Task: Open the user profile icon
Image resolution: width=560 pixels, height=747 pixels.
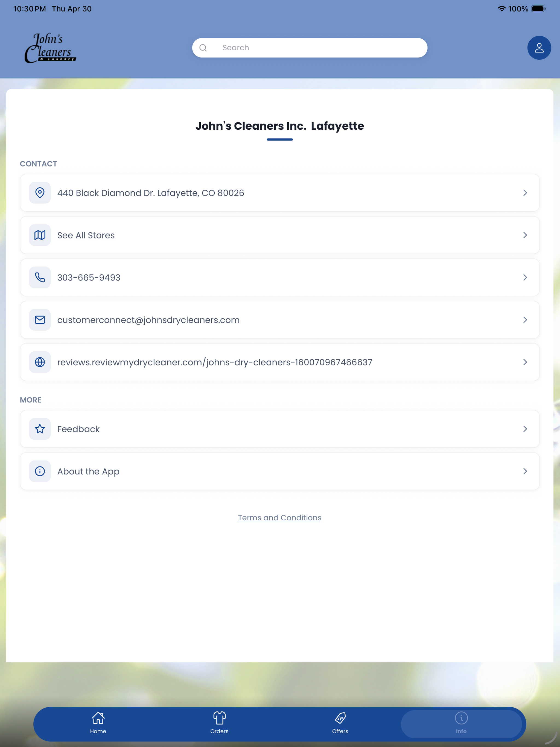Action: click(539, 48)
